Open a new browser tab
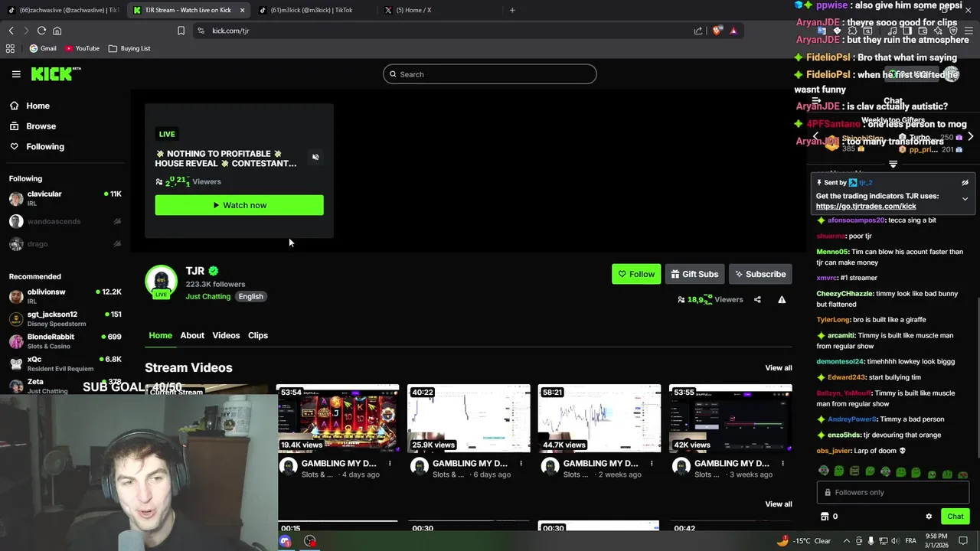980x551 pixels. (512, 10)
